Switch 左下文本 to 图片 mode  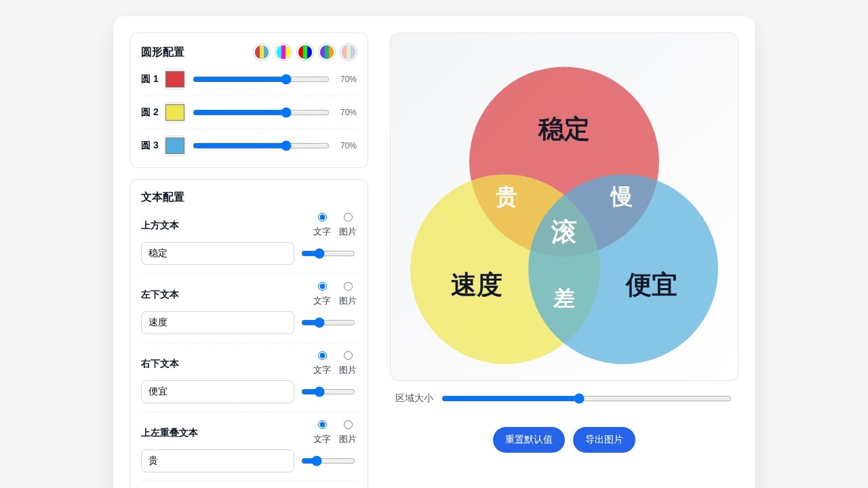point(348,286)
